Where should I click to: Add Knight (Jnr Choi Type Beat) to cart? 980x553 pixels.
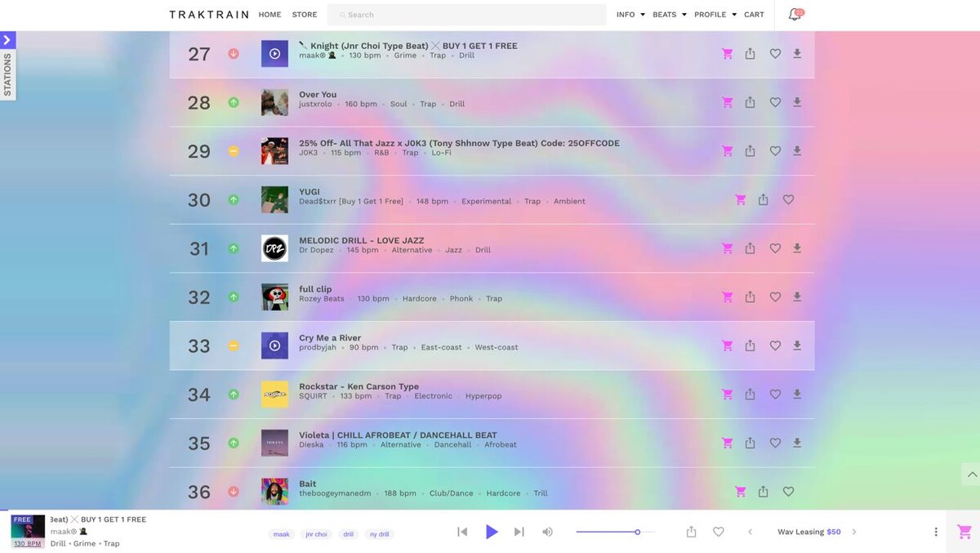[727, 54]
